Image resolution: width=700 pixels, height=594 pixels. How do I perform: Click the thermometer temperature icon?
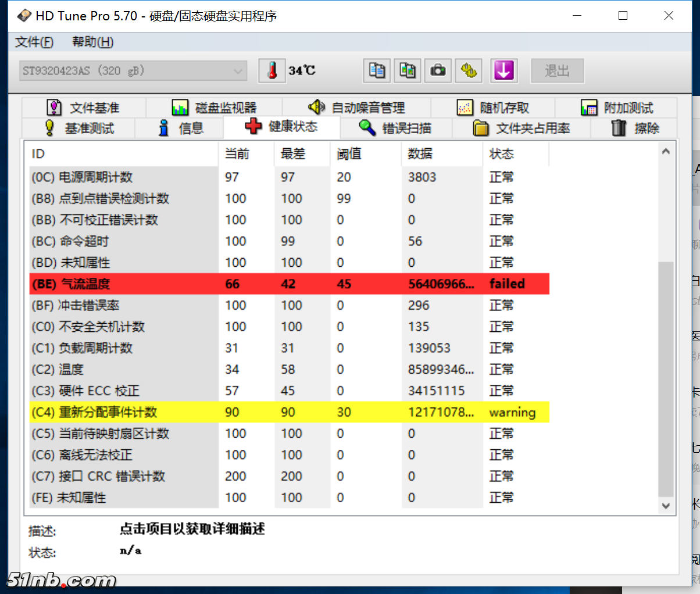tap(272, 70)
